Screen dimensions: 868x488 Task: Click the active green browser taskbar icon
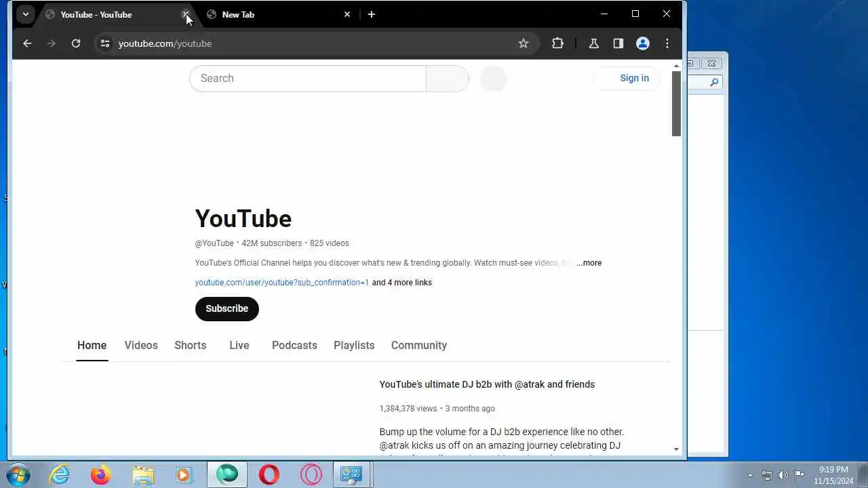(x=227, y=474)
